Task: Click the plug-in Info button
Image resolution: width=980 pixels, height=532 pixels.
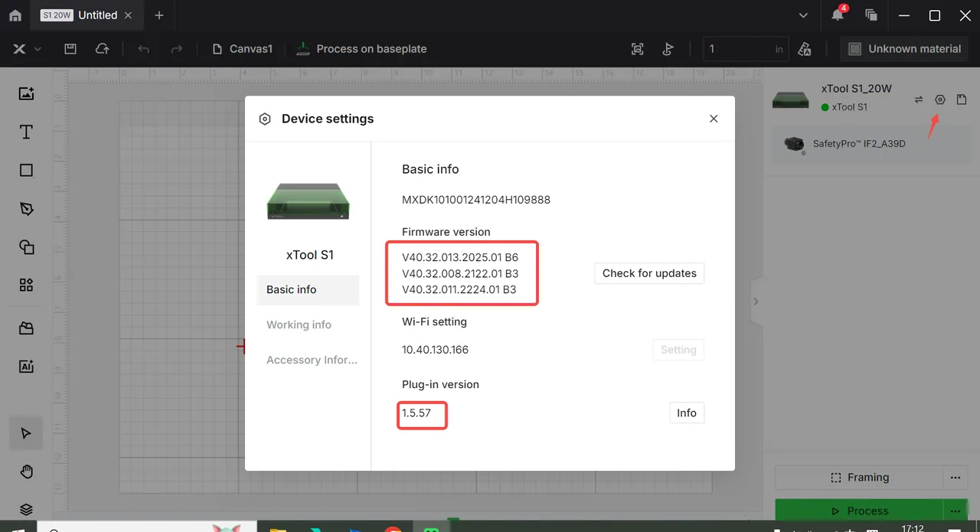Action: (687, 413)
